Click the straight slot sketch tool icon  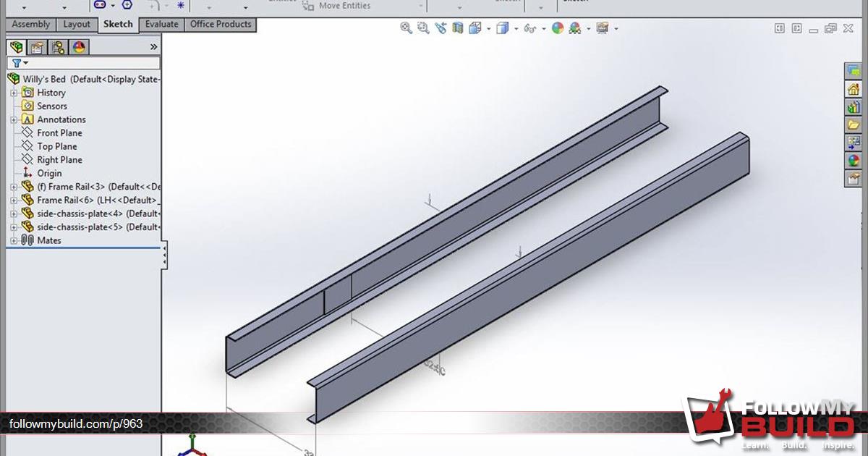(x=100, y=4)
